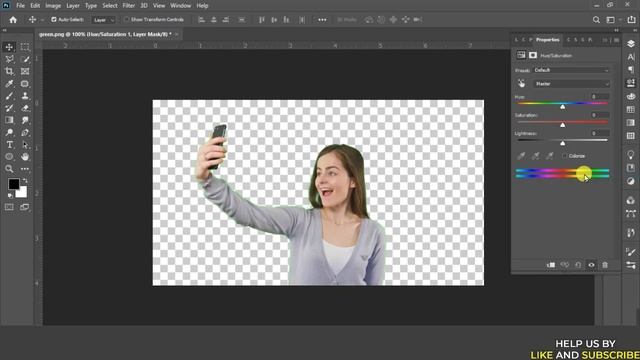Click the black foreground color swatch
Screen dimensions: 640x360
[13, 184]
